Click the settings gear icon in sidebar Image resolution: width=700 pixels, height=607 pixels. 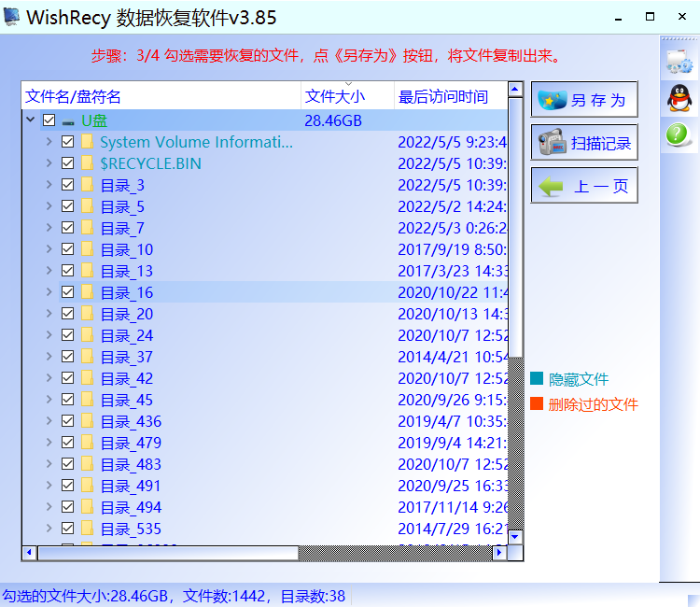tap(679, 62)
